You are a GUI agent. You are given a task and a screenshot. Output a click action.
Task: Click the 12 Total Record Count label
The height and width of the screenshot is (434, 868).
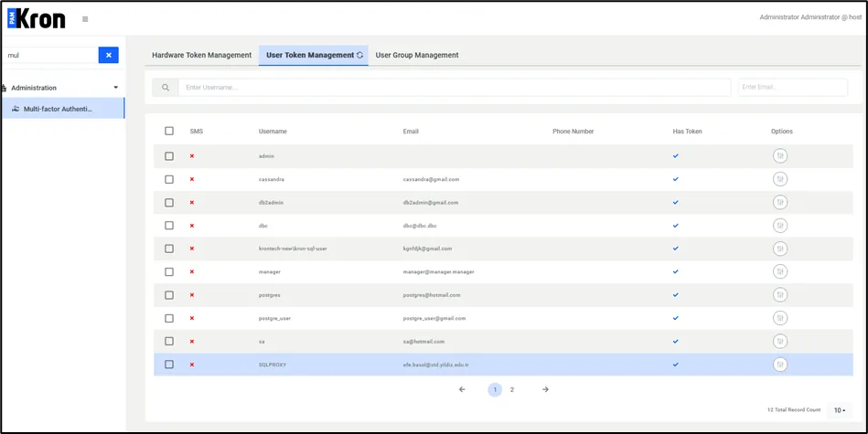pyautogui.click(x=794, y=410)
